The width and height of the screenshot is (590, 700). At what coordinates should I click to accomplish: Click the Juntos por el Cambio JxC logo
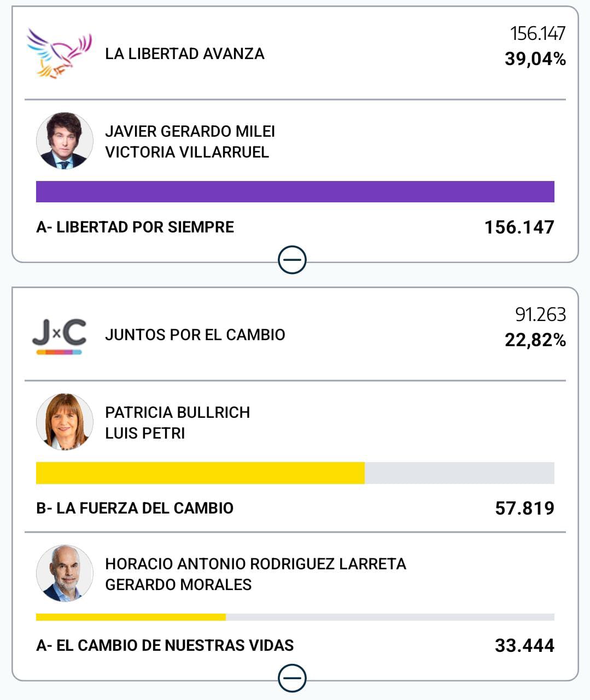pos(59,335)
